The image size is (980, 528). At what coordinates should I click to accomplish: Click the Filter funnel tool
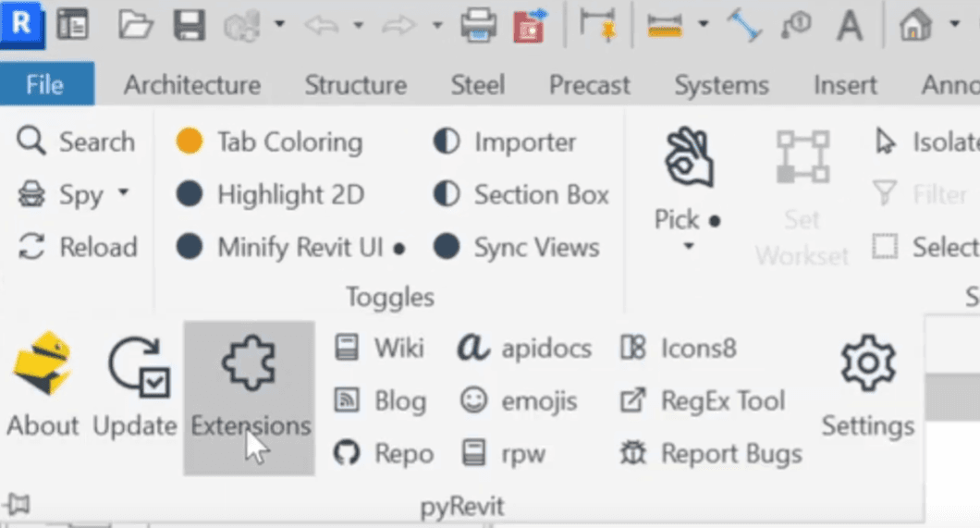click(x=921, y=194)
